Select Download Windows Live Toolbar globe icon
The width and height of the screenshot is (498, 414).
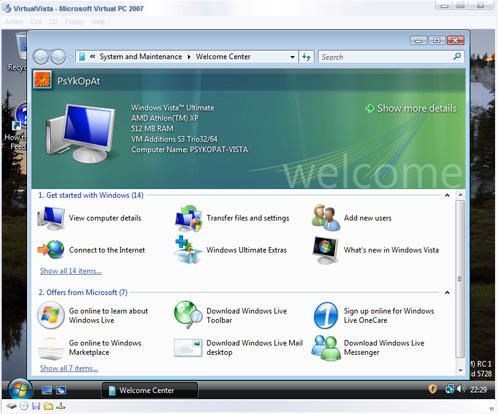click(x=188, y=315)
